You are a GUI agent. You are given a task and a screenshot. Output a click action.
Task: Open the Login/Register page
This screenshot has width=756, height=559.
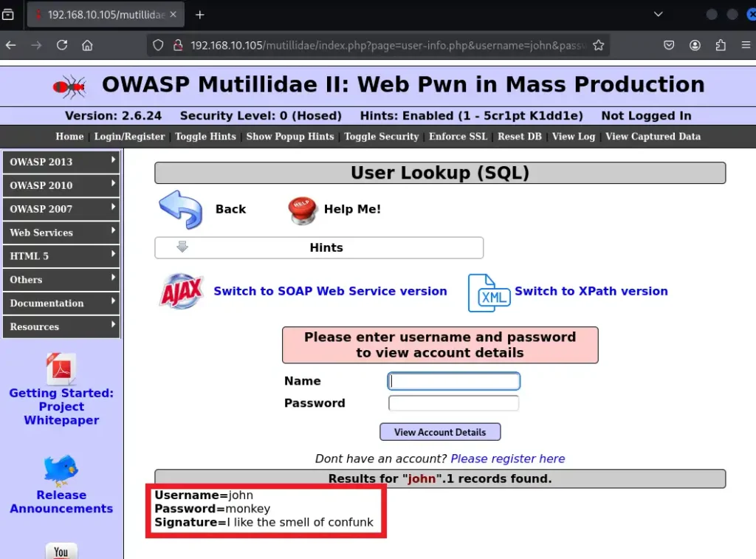(x=129, y=137)
